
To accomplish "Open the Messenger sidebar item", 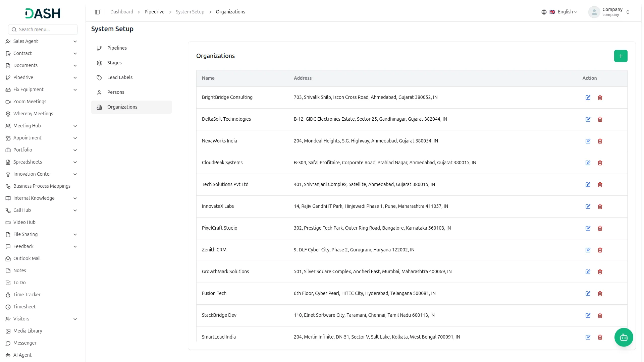I will [42, 343].
